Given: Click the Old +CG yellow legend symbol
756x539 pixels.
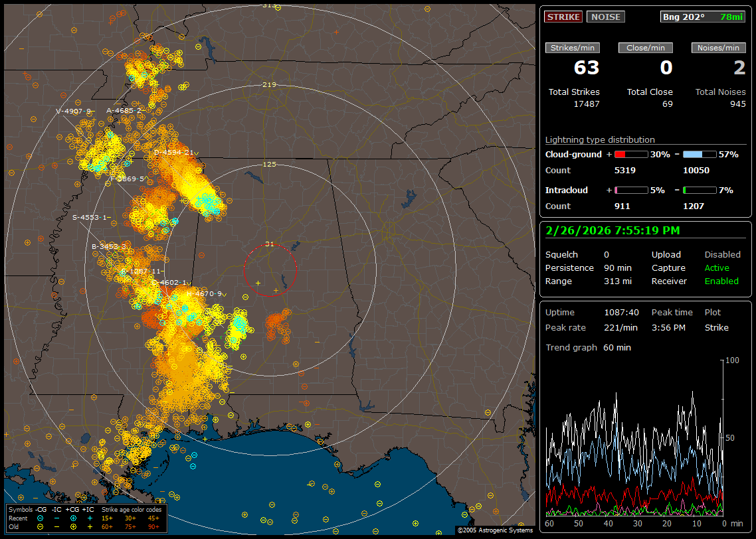Looking at the screenshot, I should pyautogui.click(x=74, y=526).
